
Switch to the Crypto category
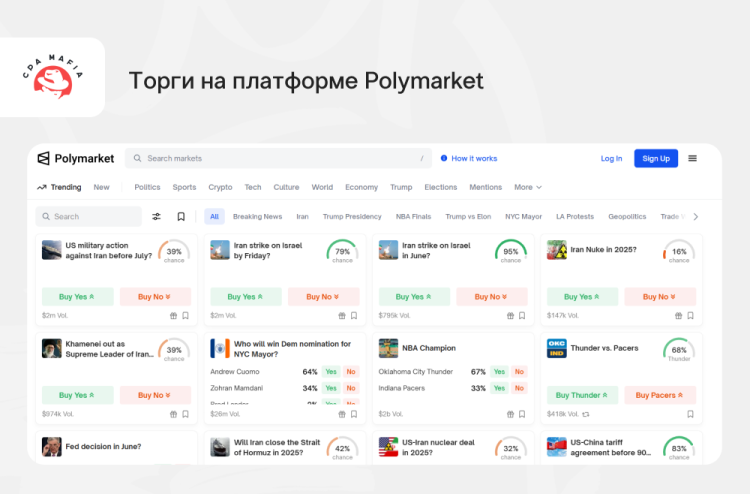[220, 187]
